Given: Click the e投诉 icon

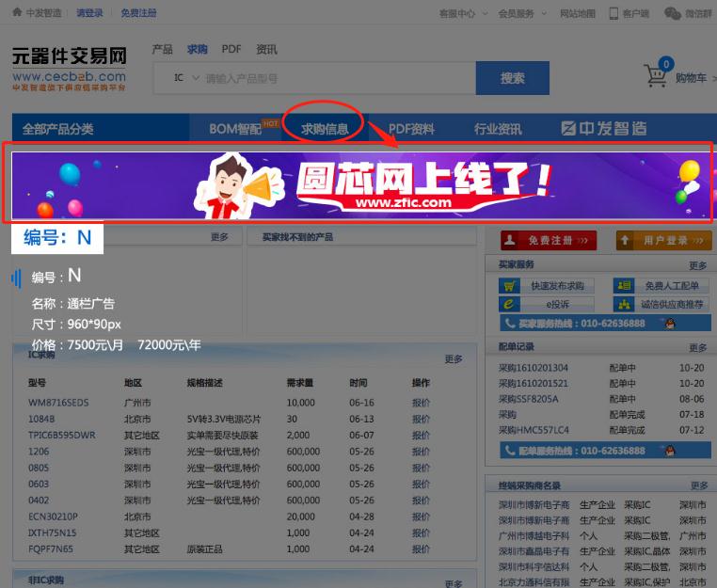Looking at the screenshot, I should [x=509, y=304].
